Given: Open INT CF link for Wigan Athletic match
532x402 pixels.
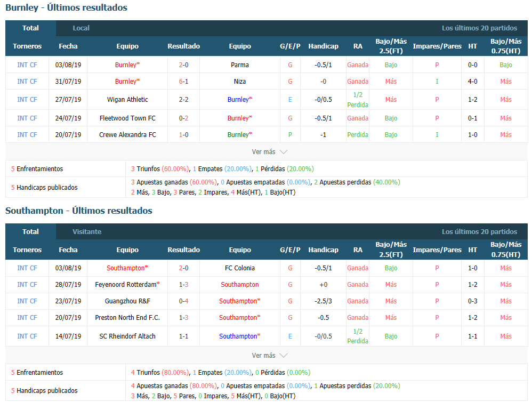Looking at the screenshot, I should [x=27, y=99].
